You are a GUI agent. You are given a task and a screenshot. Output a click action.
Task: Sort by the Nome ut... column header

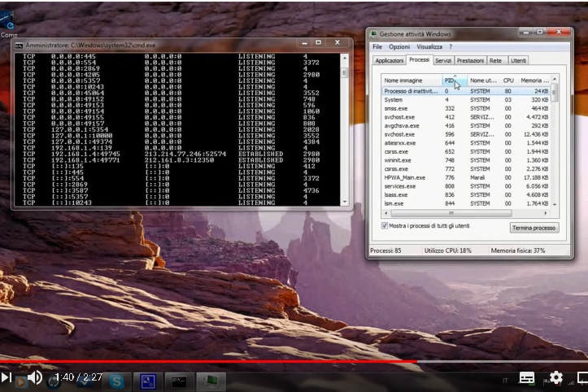click(483, 81)
